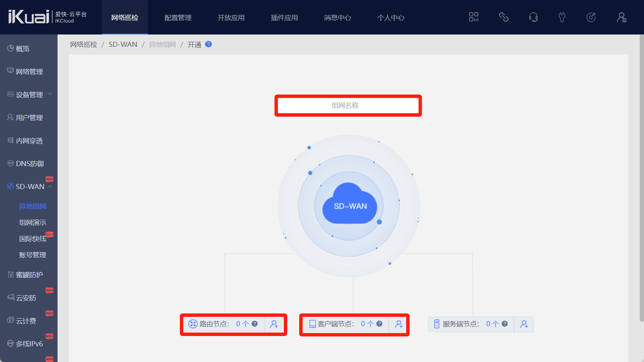This screenshot has height=362, width=644.
Task: Switch to 插件应用 top tab
Action: click(284, 17)
